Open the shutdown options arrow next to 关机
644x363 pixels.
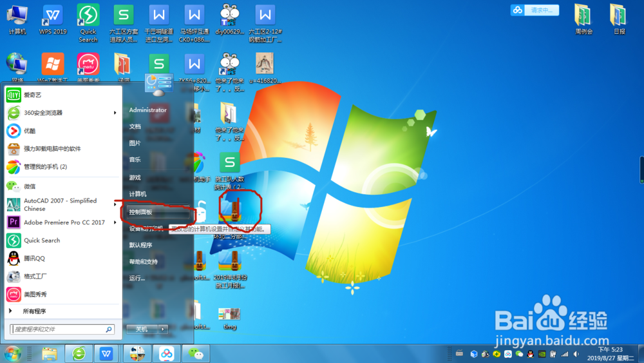(x=163, y=329)
